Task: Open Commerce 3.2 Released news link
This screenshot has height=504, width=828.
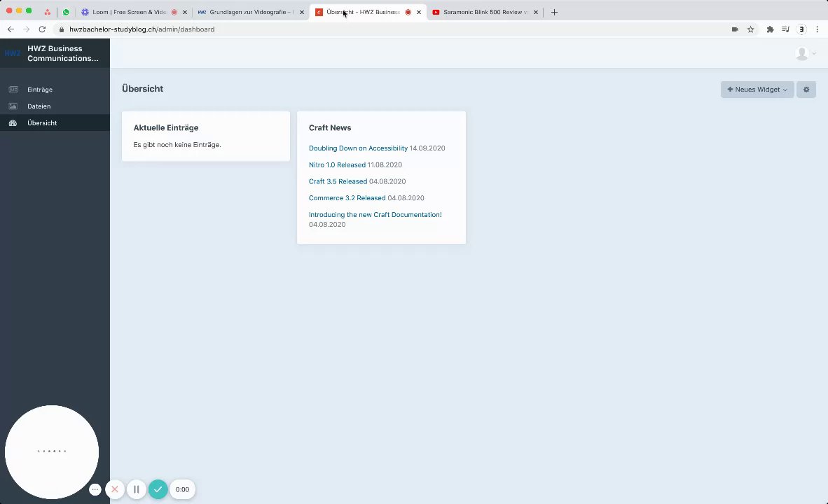Action: [347, 198]
